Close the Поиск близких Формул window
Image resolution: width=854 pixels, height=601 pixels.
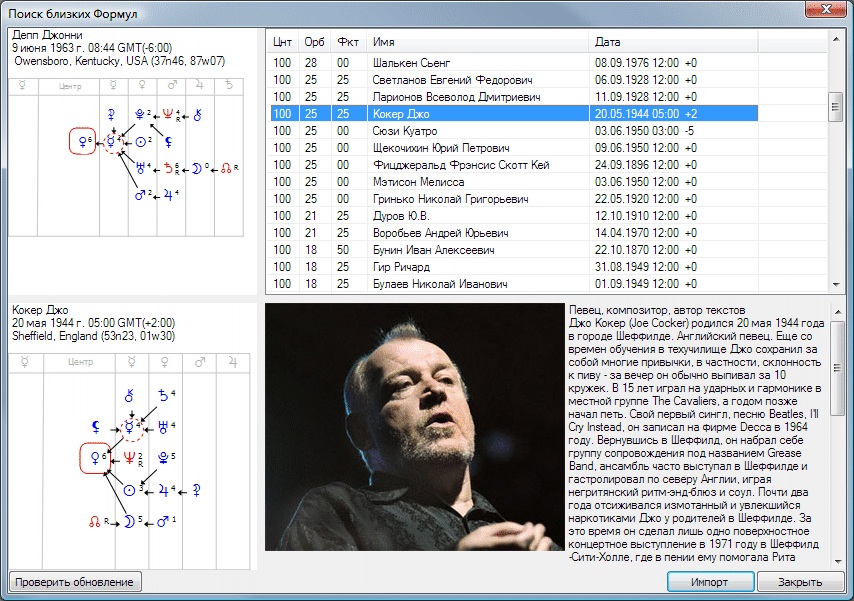click(x=826, y=9)
